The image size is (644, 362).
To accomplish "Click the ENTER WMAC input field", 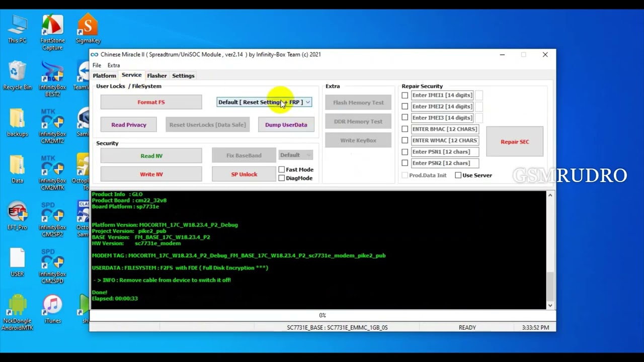I will [x=445, y=140].
